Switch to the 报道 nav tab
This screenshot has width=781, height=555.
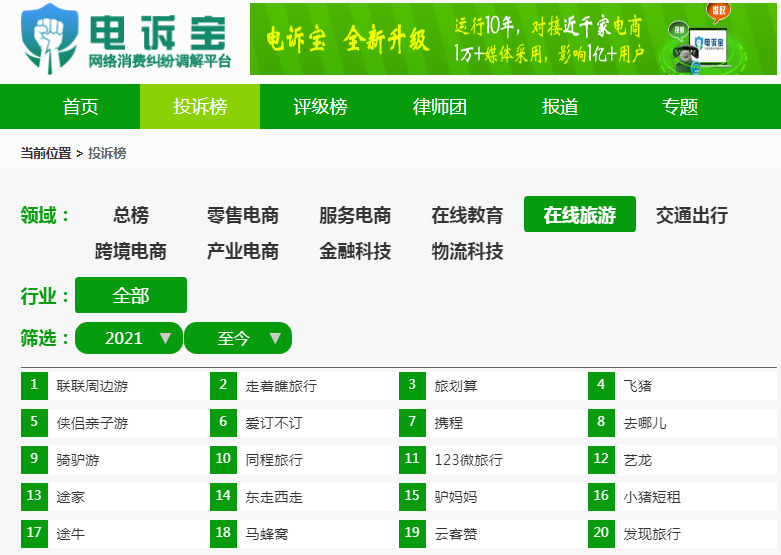click(560, 107)
